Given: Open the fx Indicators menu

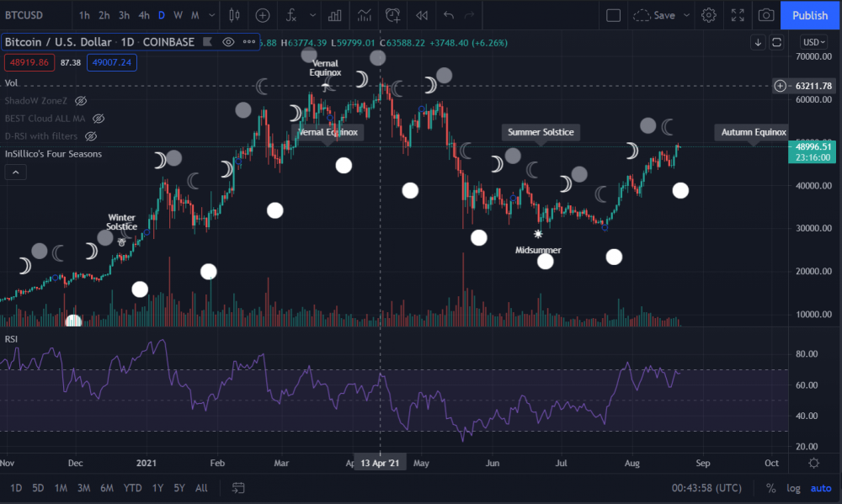Looking at the screenshot, I should click(291, 15).
